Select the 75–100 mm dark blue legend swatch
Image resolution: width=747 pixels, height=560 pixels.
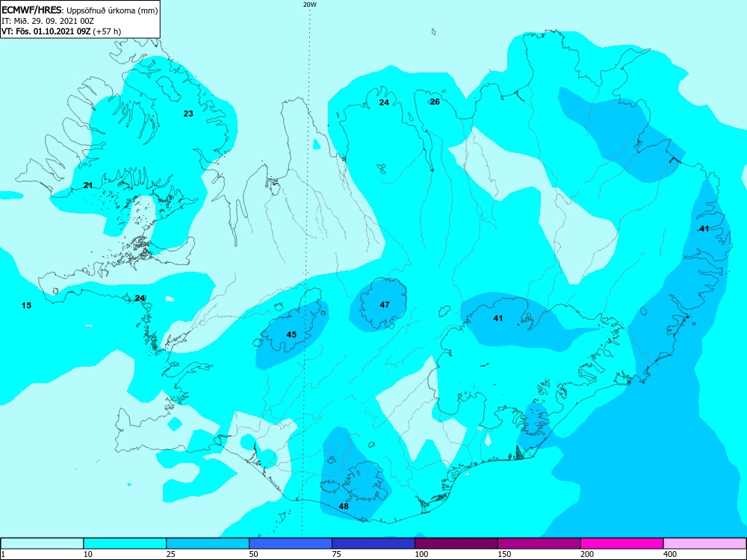coord(373,544)
